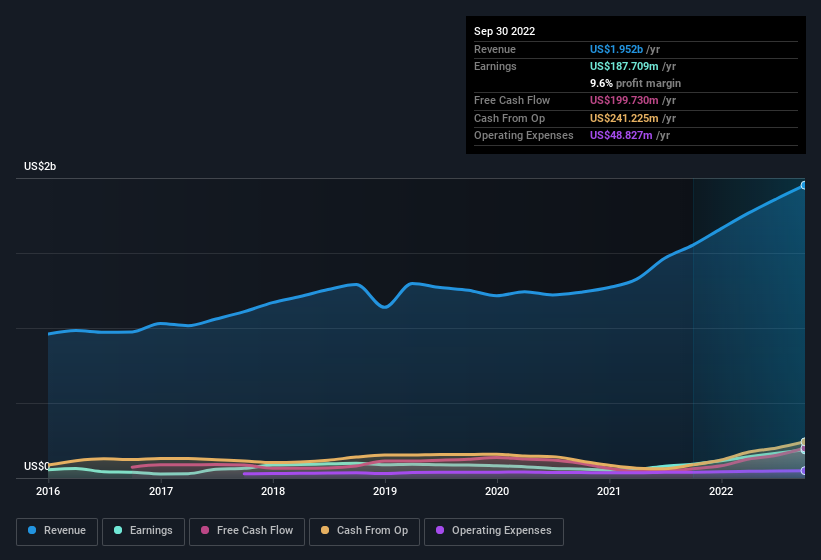821x560 pixels.
Task: Click the Revenue end-point marker on the chart
Action: (804, 185)
